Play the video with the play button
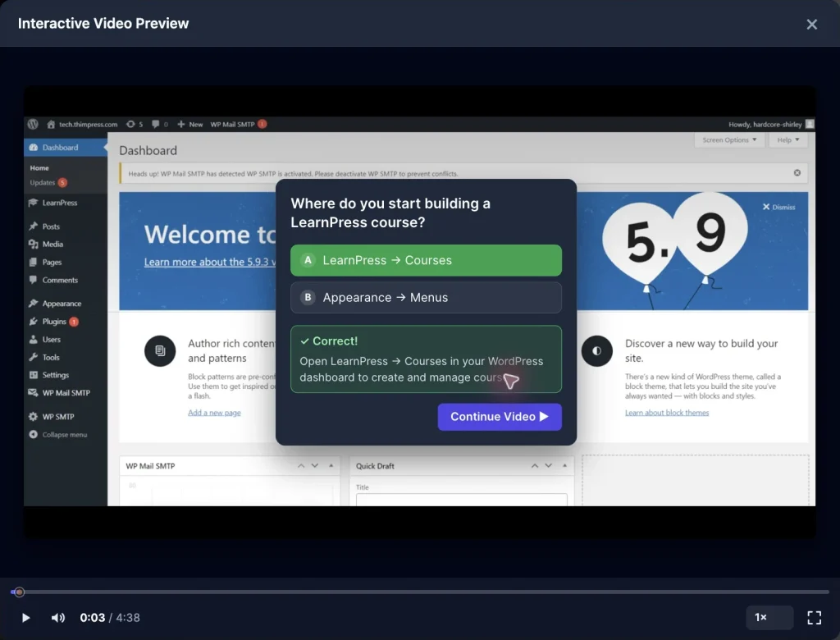This screenshot has width=840, height=640. [x=25, y=618]
